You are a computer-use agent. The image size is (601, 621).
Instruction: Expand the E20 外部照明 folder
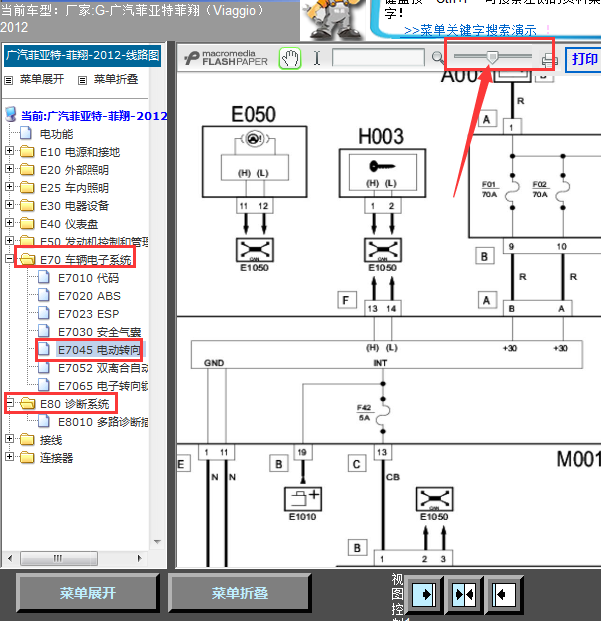point(10,169)
